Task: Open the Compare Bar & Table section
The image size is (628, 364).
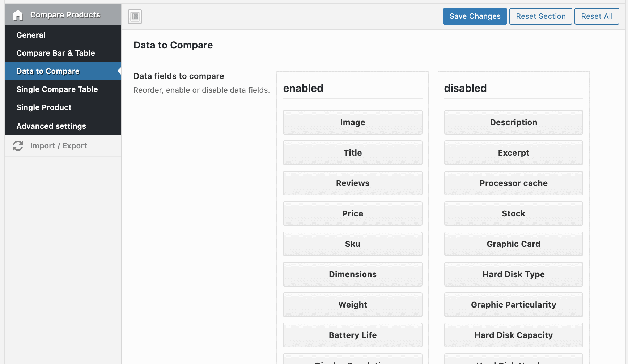Action: point(55,53)
